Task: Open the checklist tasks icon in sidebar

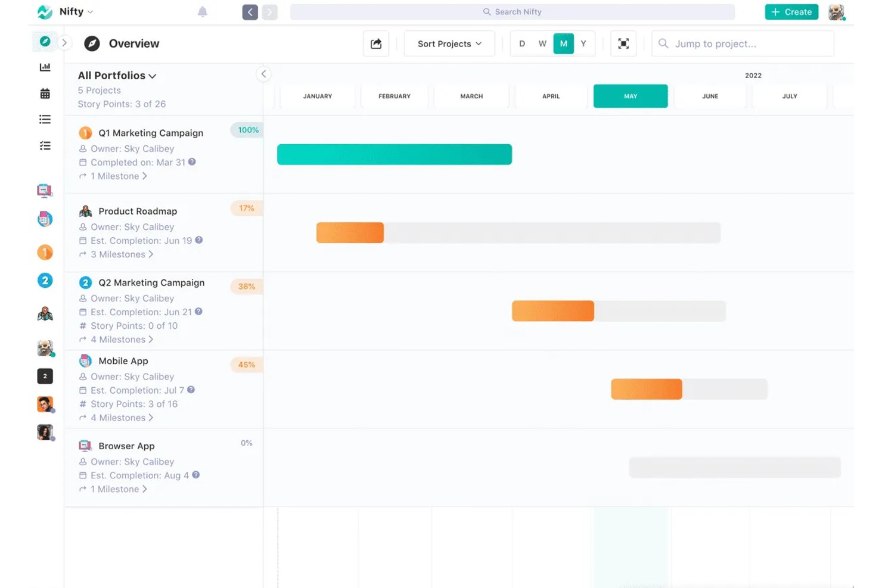Action: 45,146
